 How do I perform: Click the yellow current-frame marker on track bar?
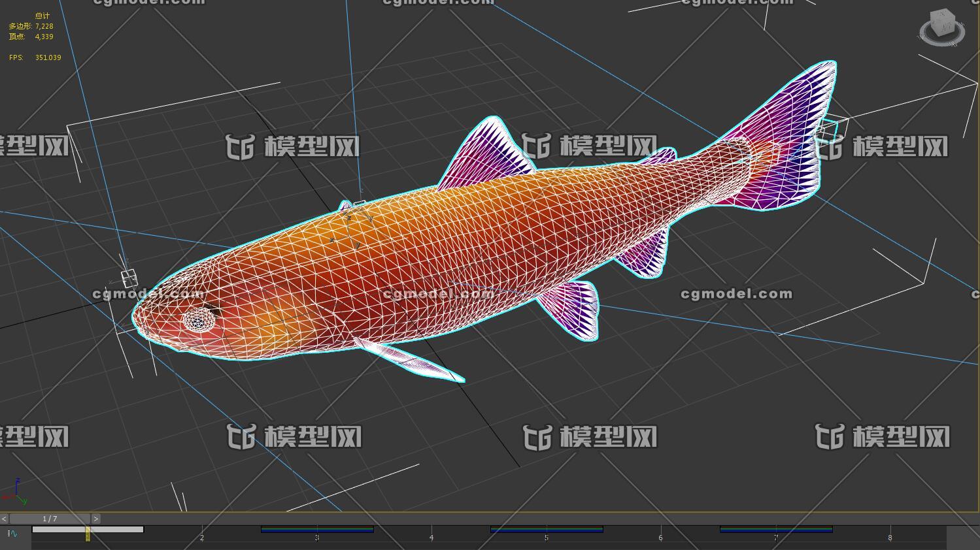click(88, 534)
